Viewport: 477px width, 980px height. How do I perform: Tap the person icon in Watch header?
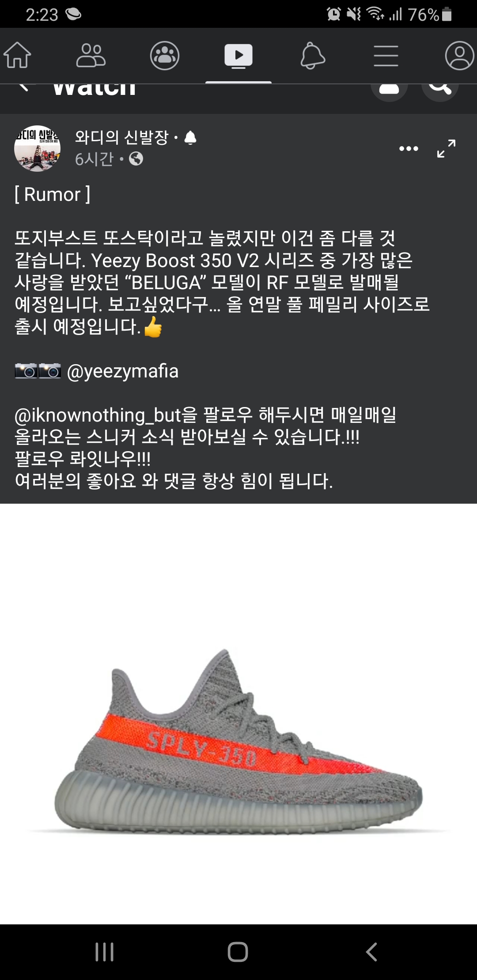click(x=389, y=90)
